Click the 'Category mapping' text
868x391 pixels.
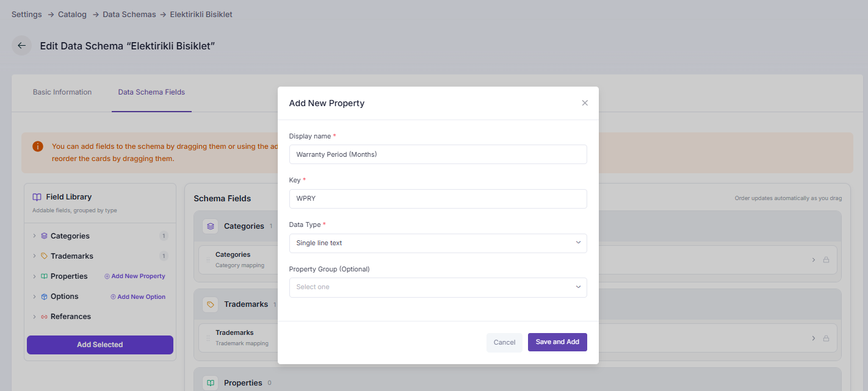coord(240,265)
